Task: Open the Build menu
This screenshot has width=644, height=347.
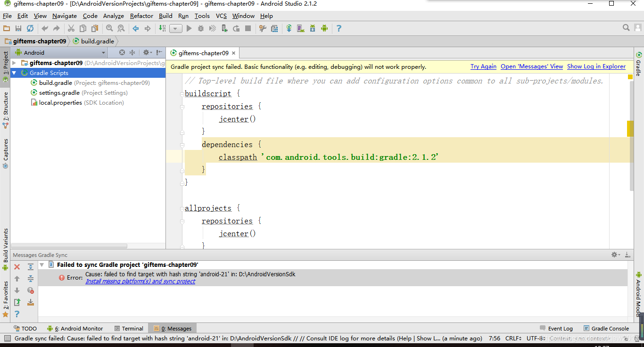Action: click(x=165, y=16)
